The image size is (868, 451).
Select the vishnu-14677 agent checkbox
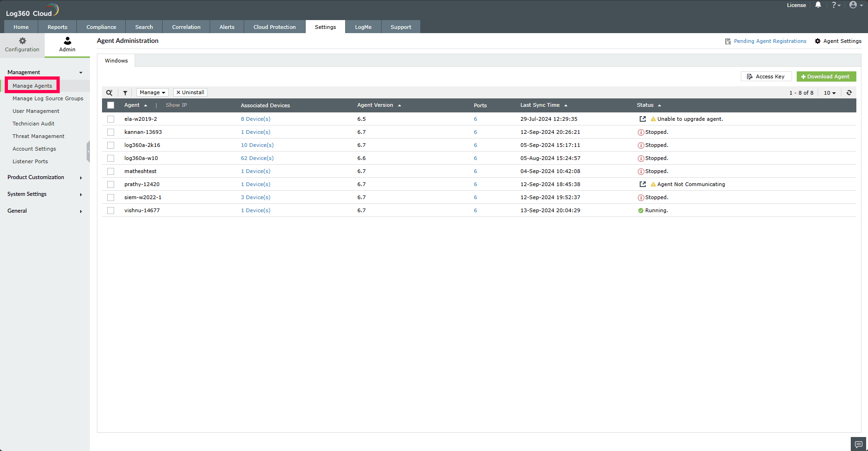click(110, 211)
